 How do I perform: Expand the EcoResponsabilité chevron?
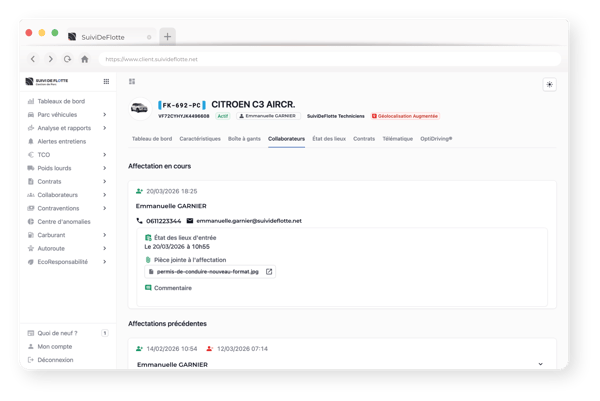104,262
